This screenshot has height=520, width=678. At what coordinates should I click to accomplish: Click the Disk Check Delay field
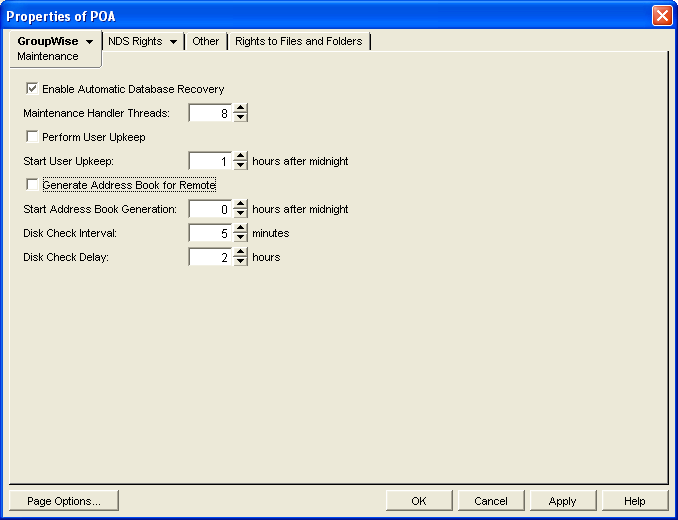click(211, 257)
